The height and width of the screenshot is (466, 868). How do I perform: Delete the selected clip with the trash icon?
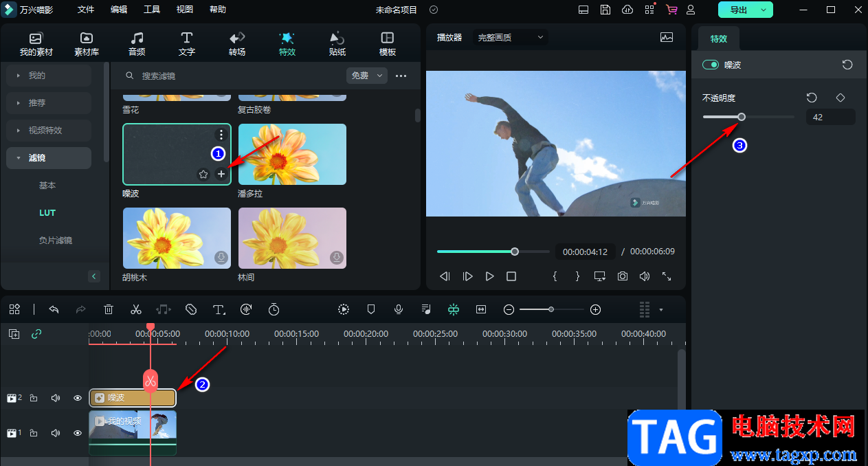(109, 310)
